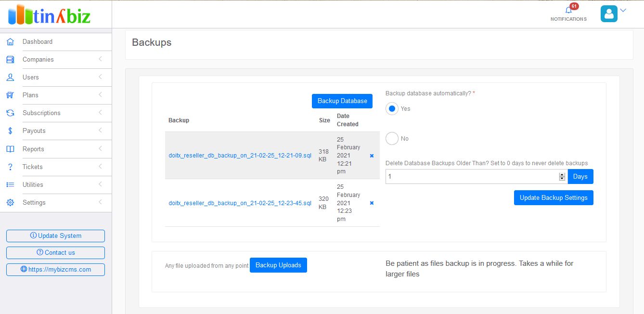This screenshot has height=314, width=644.
Task: Click the Backups page heading
Action: [x=152, y=42]
